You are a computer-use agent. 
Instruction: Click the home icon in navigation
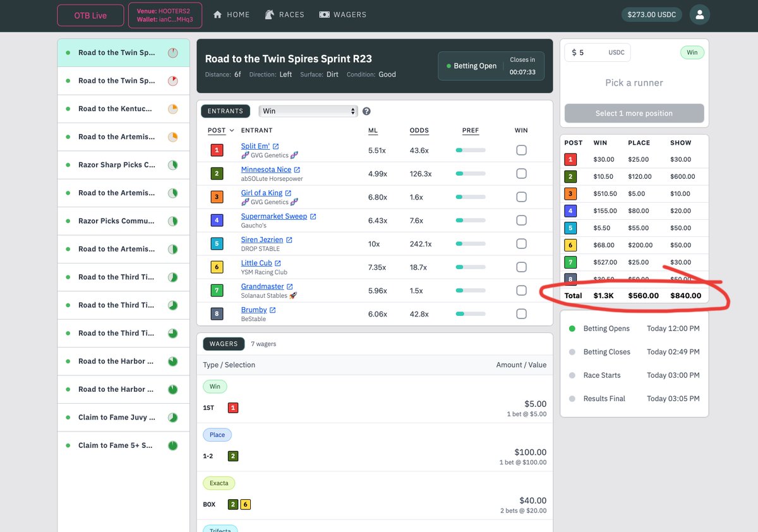[218, 15]
